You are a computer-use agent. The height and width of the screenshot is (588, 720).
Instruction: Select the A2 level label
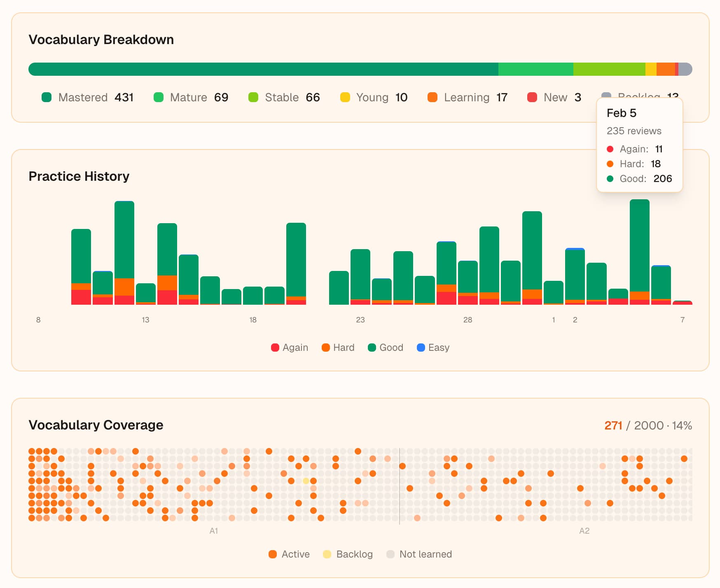tap(584, 531)
